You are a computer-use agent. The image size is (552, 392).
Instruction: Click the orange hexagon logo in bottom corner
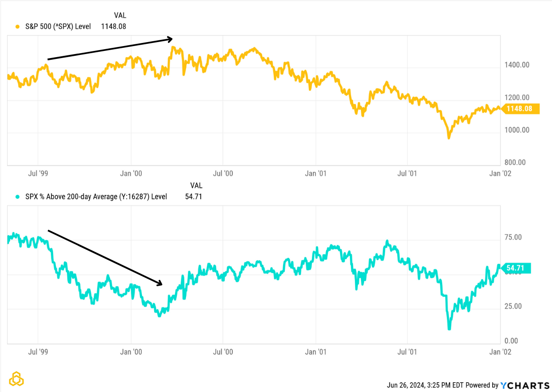coord(17,379)
